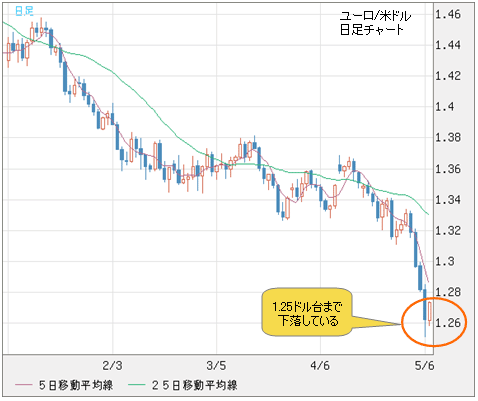Click the 1.26 price axis label
Screen dimensions: 478x401
click(448, 322)
